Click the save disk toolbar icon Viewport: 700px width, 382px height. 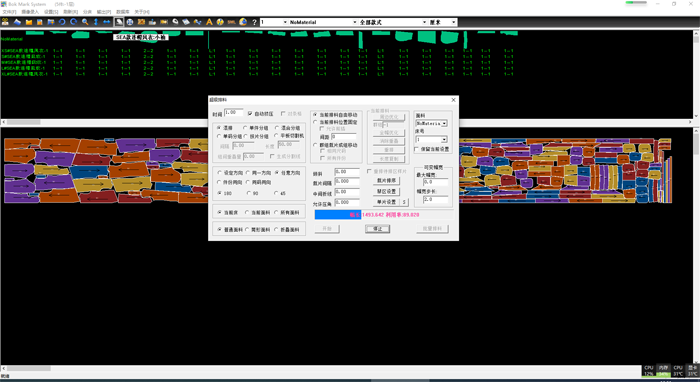40,22
